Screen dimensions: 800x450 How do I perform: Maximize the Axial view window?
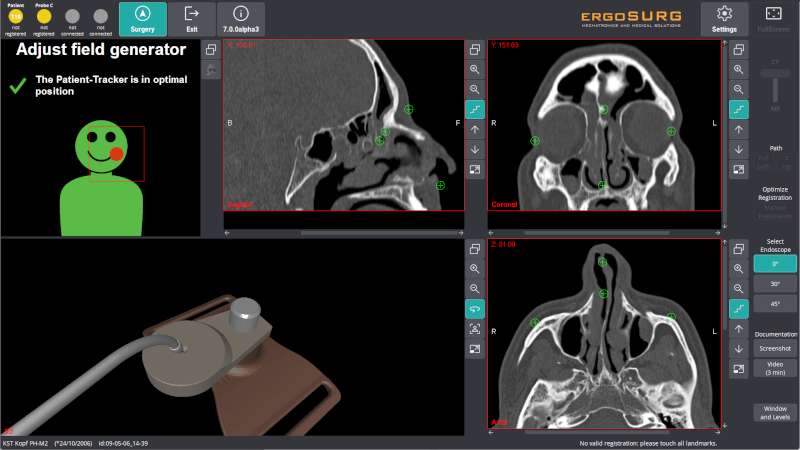pos(738,249)
